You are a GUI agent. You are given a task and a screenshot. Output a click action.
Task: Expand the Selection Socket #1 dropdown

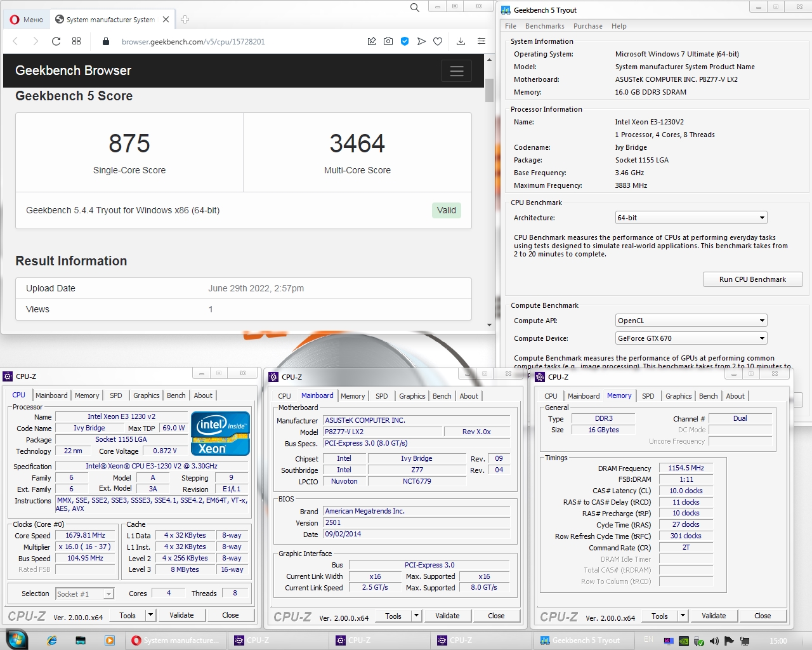click(84, 594)
